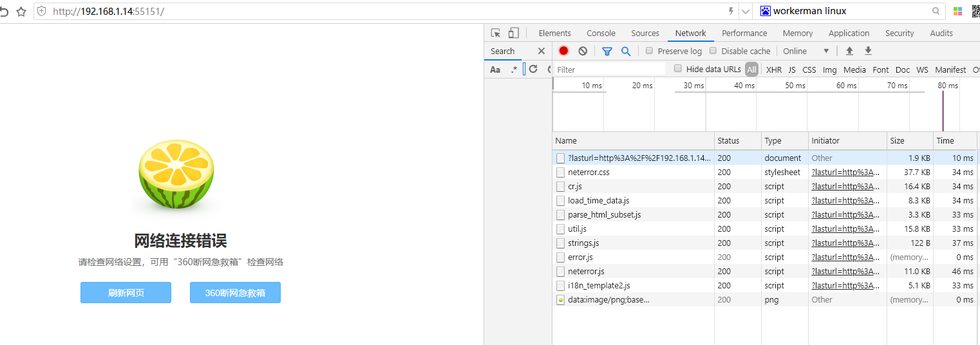Filter requests by WS
This screenshot has height=345, width=980.
(x=923, y=70)
